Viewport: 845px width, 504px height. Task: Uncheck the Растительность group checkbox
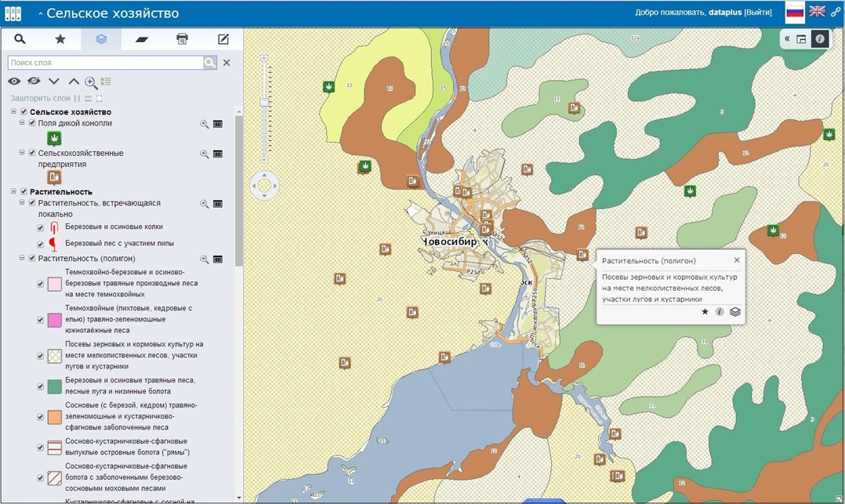tap(24, 191)
